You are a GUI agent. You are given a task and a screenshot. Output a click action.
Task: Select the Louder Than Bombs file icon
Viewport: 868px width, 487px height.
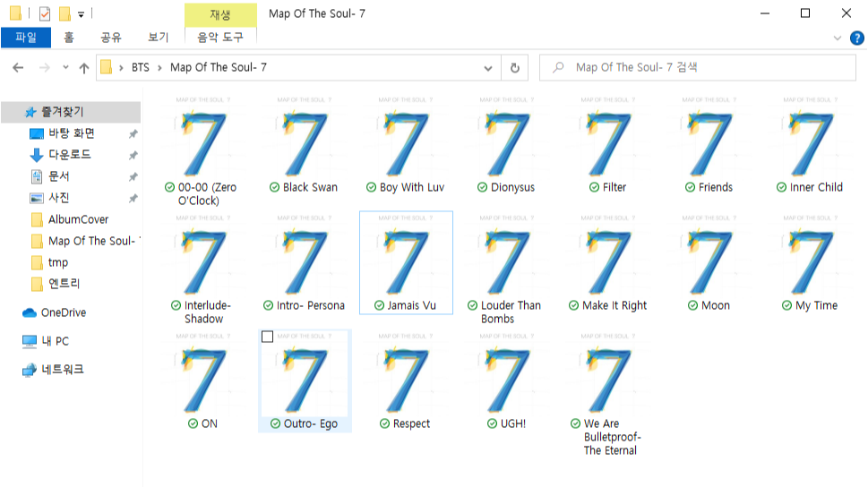click(506, 256)
